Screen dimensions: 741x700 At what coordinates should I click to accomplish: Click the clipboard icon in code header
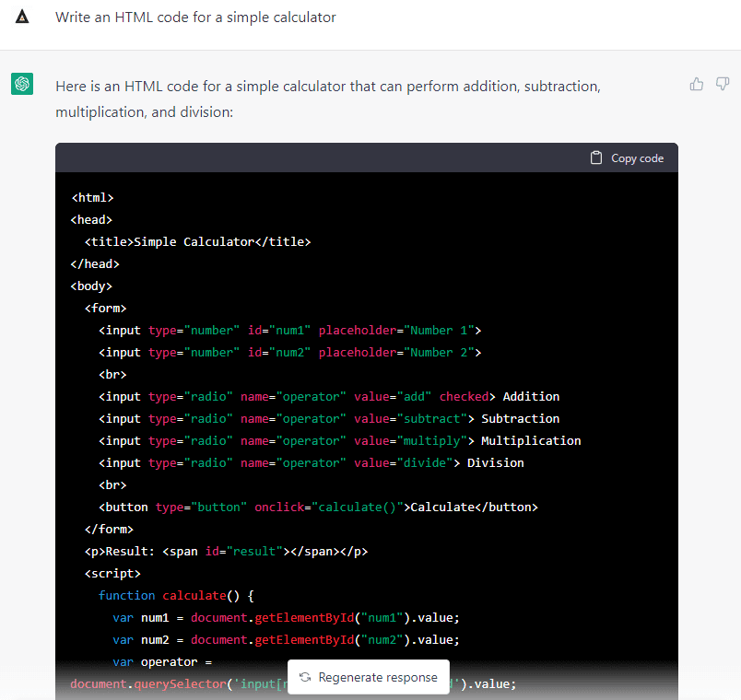(596, 157)
